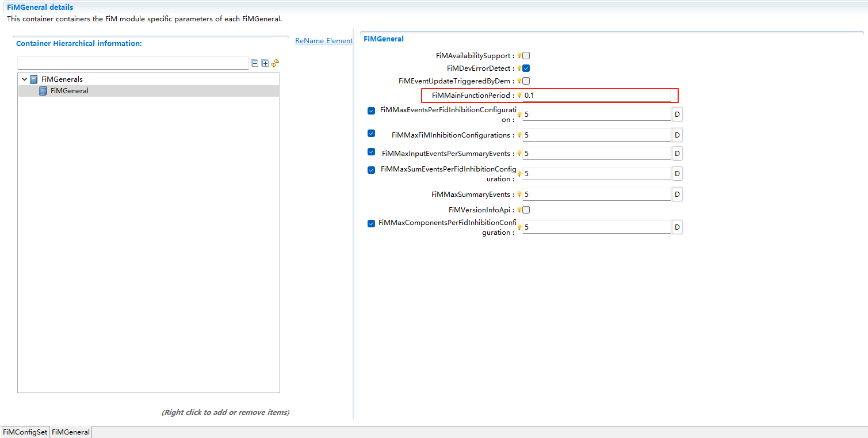Uncheck the box beside FiMMaxFiMInhibitionConfigurations
Screen dimensions: 868x438
[371, 133]
